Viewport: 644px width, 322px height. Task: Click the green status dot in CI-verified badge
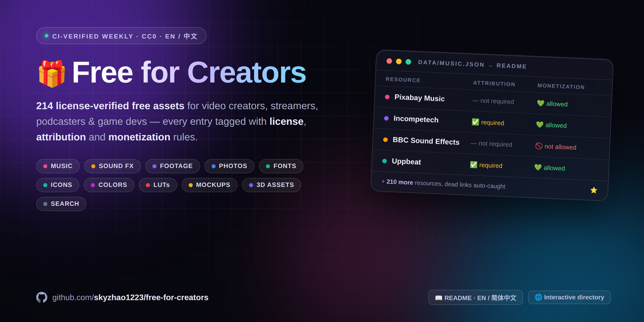click(47, 36)
